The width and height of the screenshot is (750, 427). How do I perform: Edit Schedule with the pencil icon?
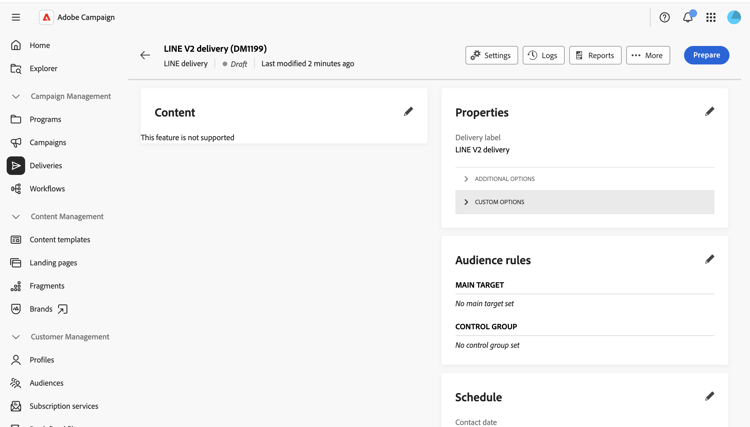(x=709, y=396)
